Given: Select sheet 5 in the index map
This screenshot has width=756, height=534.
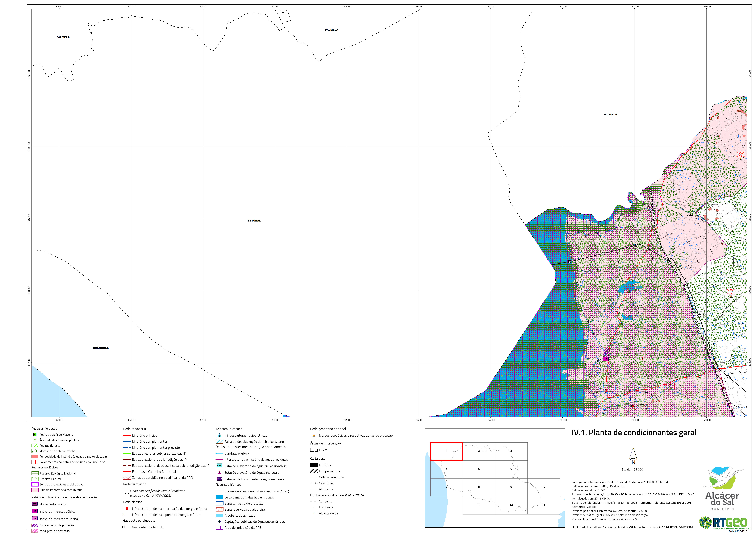Looking at the screenshot, I should tap(479, 469).
